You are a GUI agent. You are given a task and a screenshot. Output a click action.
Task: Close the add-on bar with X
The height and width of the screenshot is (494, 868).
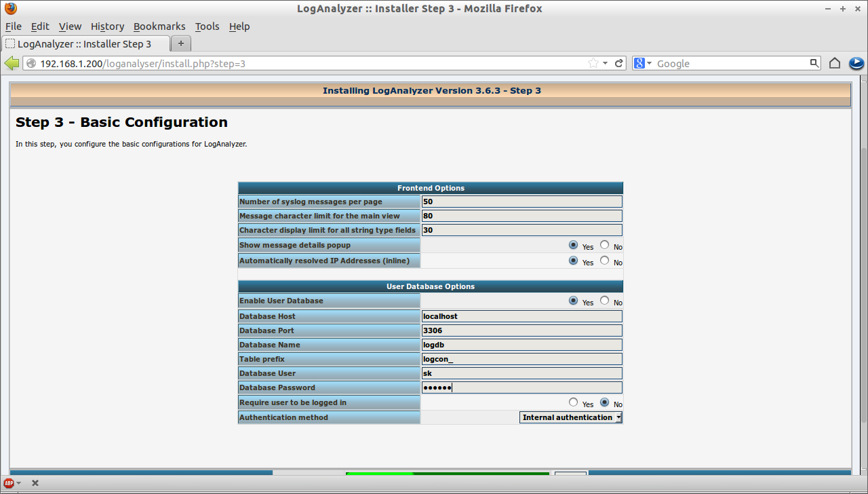point(35,483)
